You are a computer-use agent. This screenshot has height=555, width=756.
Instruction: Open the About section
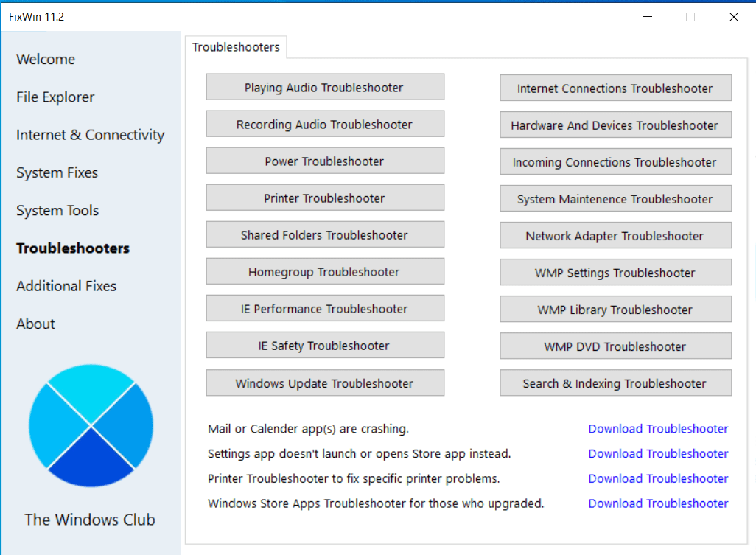[35, 324]
